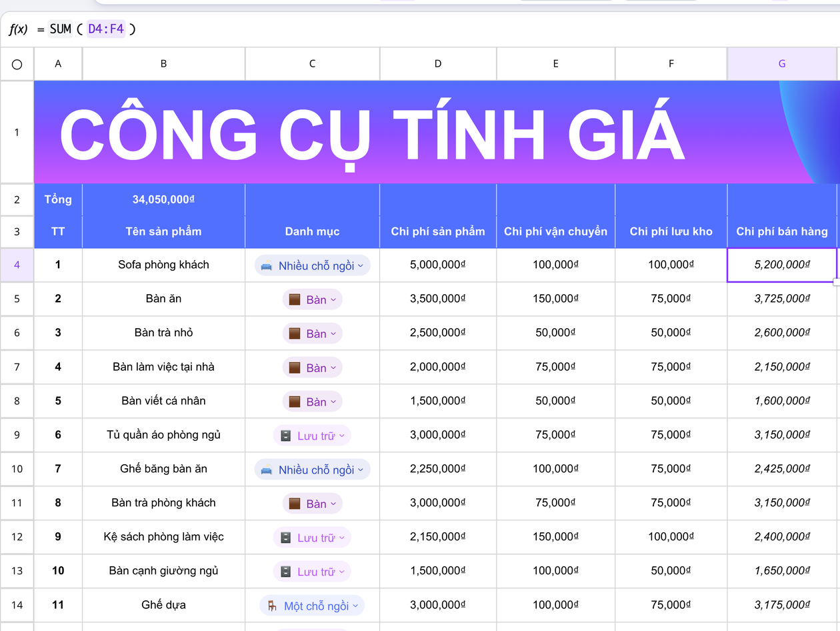Select column B header
Viewport: 840px width, 631px height.
click(164, 64)
